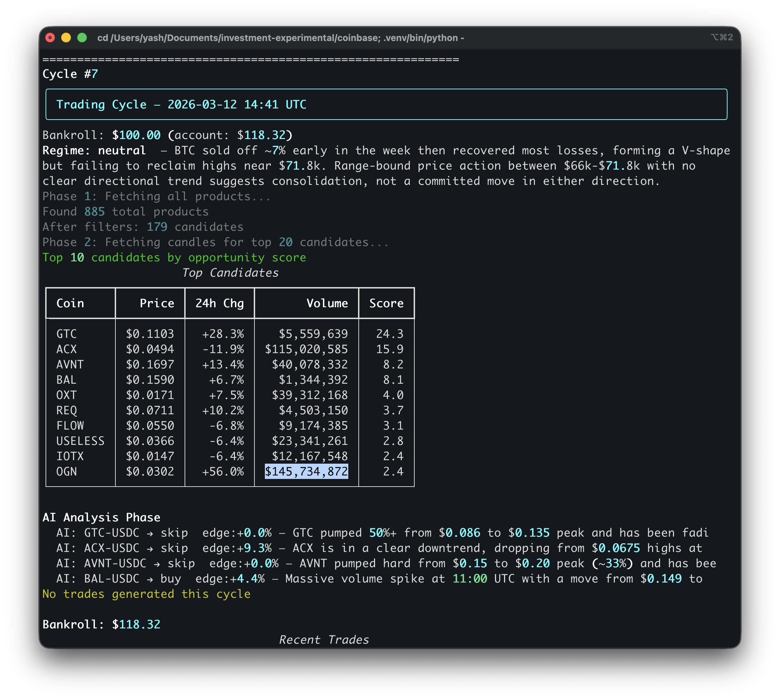The width and height of the screenshot is (780, 700).
Task: Click the 'AI: BAL-USDC → buy' line
Action: 379,579
